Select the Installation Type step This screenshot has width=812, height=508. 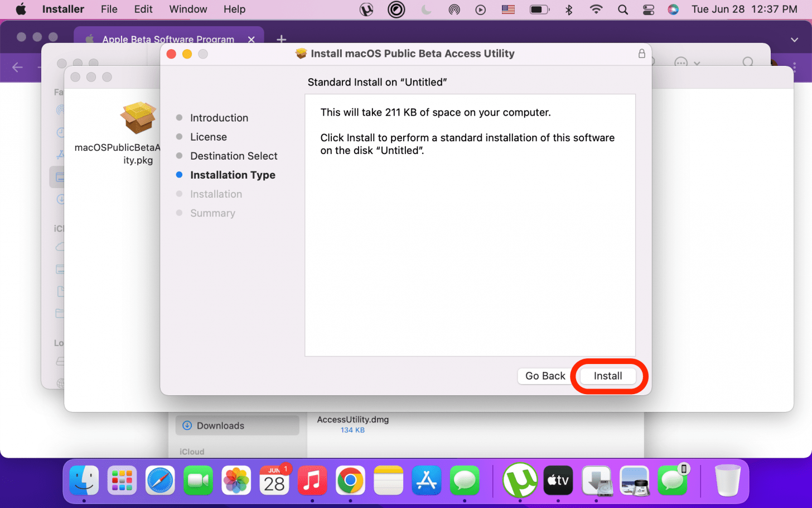(233, 175)
